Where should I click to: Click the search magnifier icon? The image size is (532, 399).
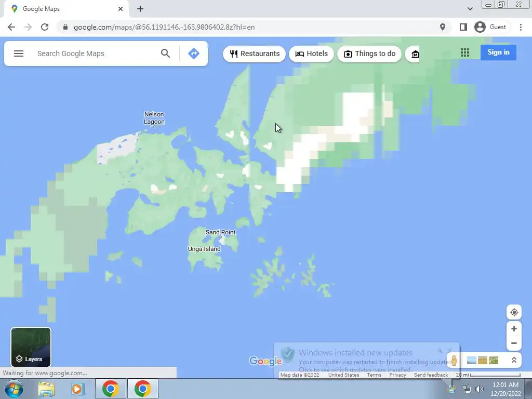[165, 54]
